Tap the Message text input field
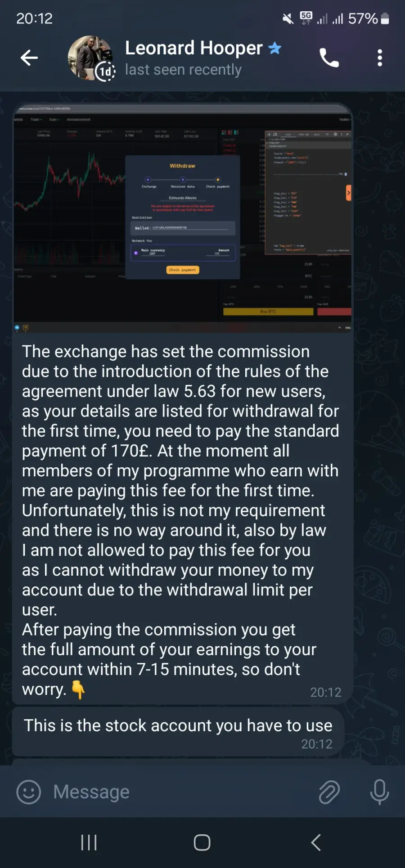 pos(180,792)
